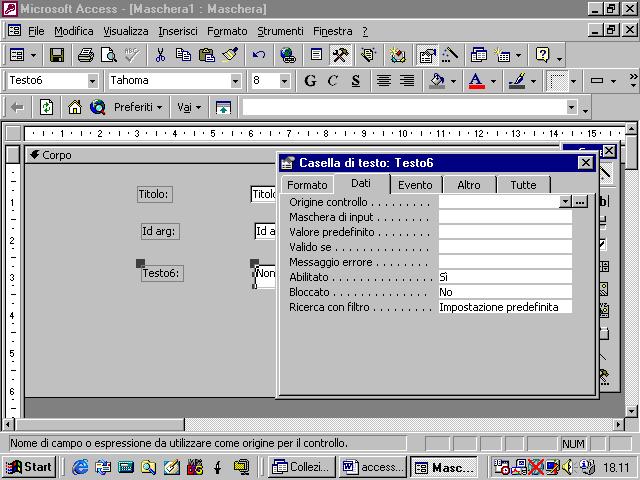Open the Inserisci menu
This screenshot has height=480, width=640.
click(178, 31)
